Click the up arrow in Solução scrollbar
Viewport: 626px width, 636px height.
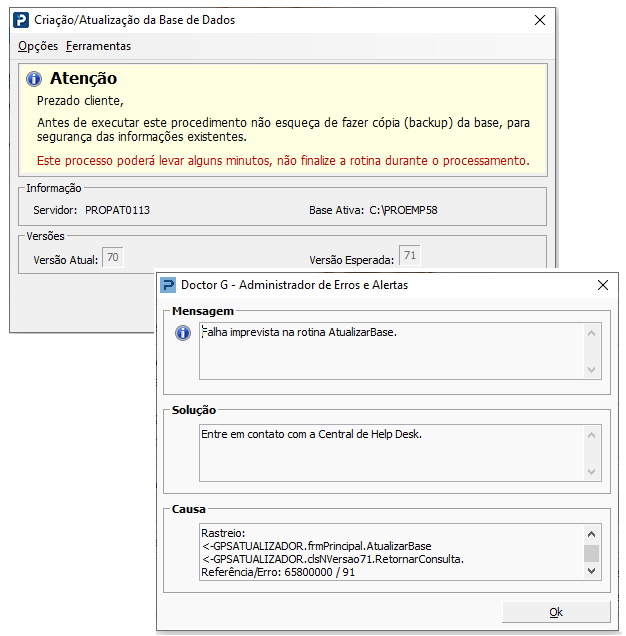[x=592, y=435]
